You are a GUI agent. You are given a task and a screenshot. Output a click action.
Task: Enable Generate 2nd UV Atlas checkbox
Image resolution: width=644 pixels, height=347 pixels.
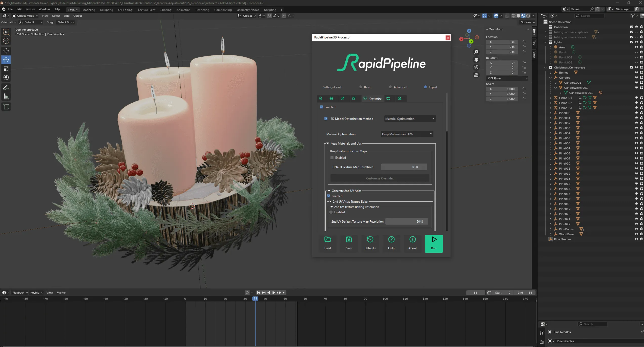click(x=329, y=196)
